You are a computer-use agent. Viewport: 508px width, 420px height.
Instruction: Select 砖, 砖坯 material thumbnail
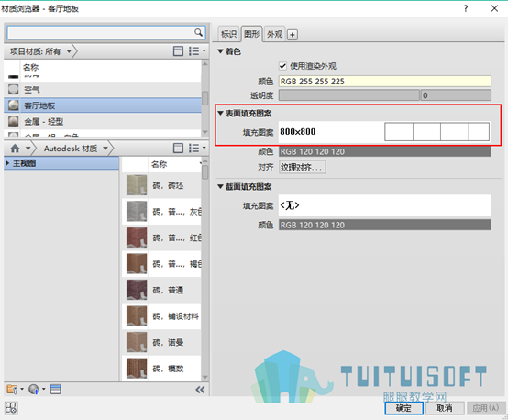(x=137, y=185)
